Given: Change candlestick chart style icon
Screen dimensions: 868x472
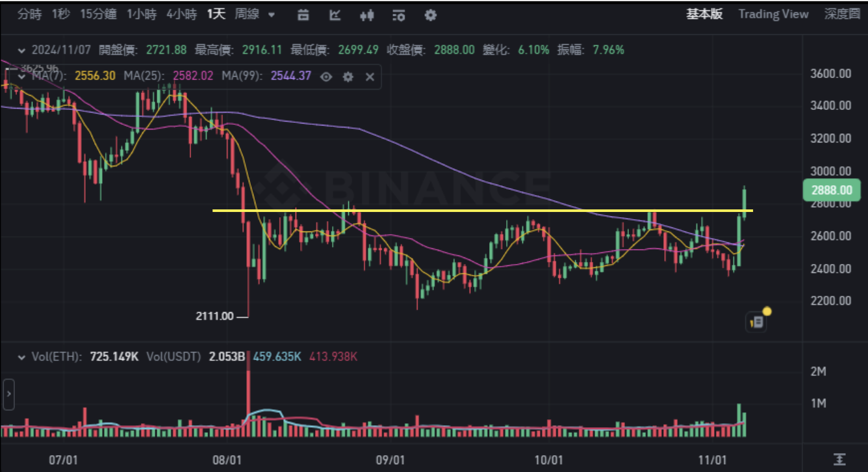Looking at the screenshot, I should [367, 15].
